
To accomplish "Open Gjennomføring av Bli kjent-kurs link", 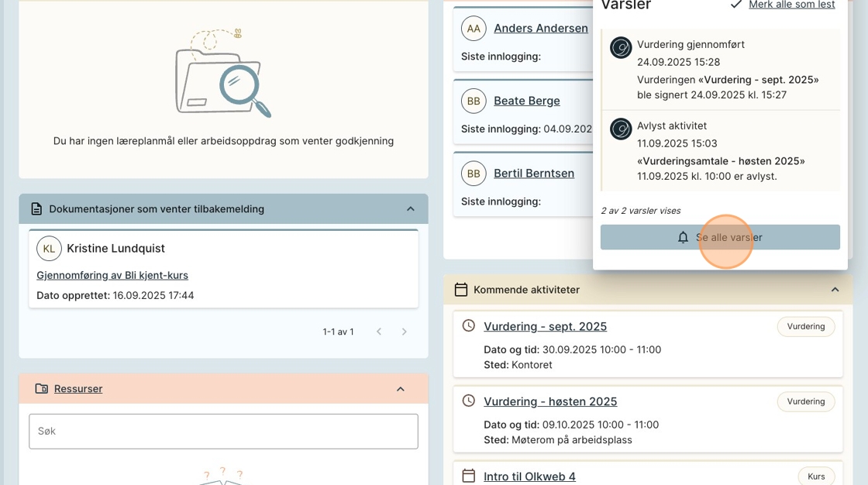I will 112,275.
